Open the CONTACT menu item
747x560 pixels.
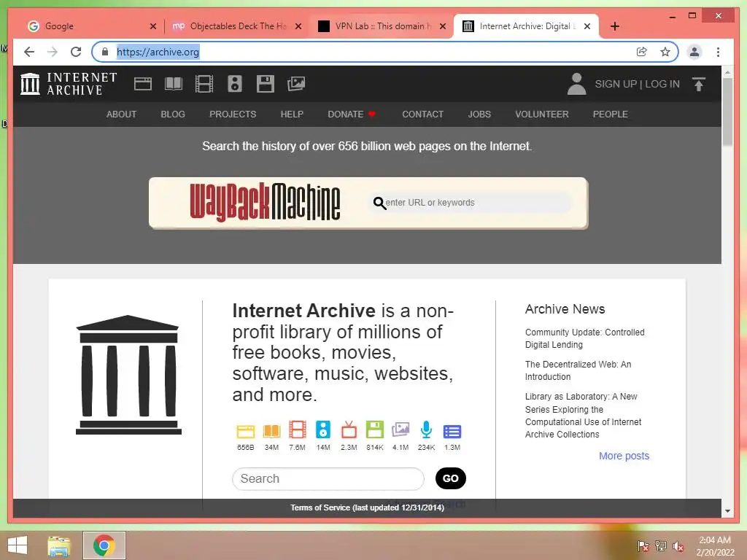click(x=422, y=114)
